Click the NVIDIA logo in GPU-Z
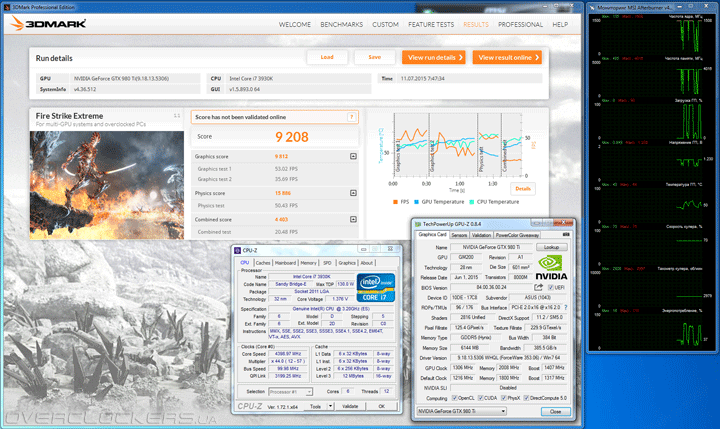The image size is (720, 429). click(x=551, y=268)
